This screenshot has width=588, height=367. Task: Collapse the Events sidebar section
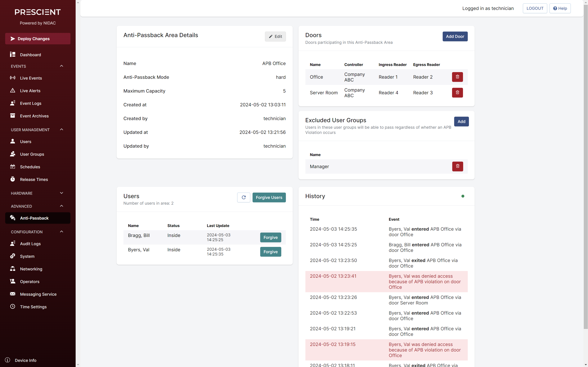(61, 66)
